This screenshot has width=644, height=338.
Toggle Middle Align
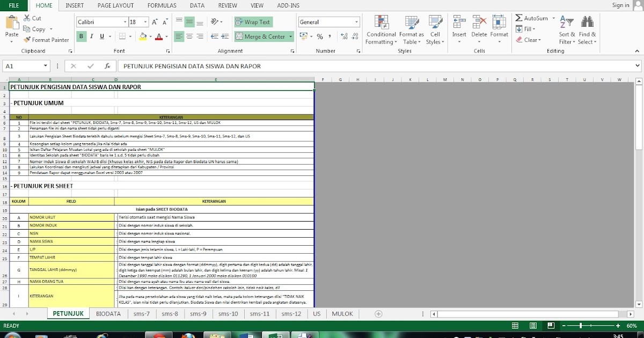coord(189,22)
